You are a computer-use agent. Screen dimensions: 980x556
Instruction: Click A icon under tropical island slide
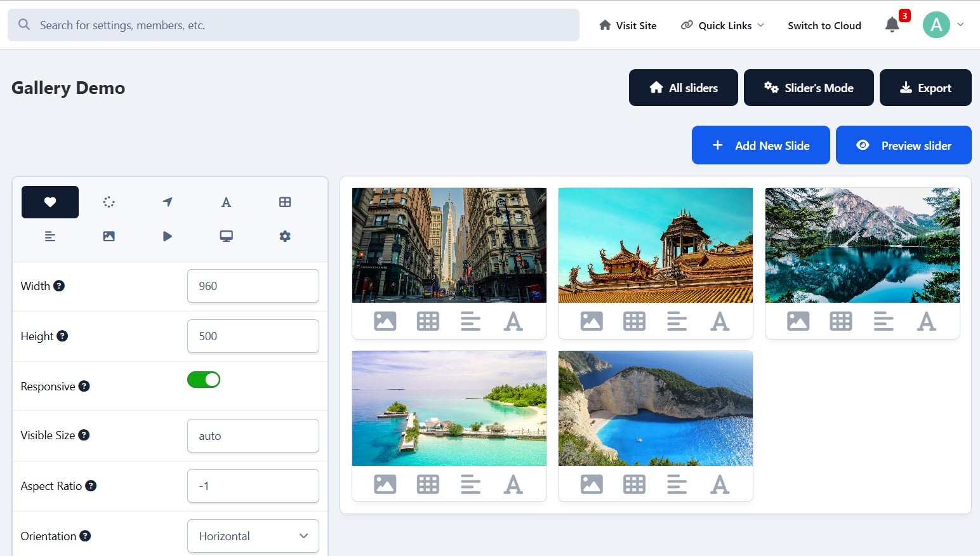[x=513, y=484]
